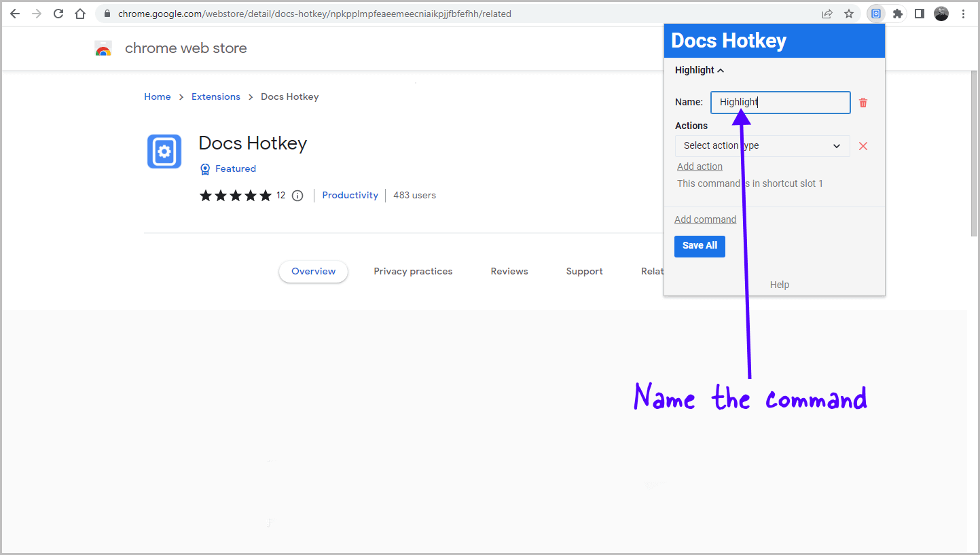This screenshot has height=555, width=980.
Task: Open the Chrome extensions puzzle piece icon
Action: [x=898, y=13]
